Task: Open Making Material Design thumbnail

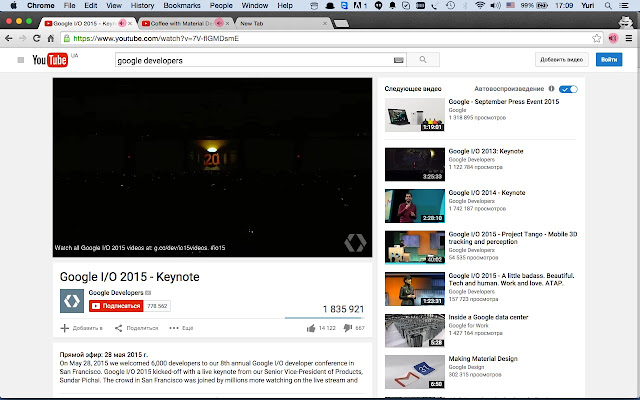Action: (415, 372)
